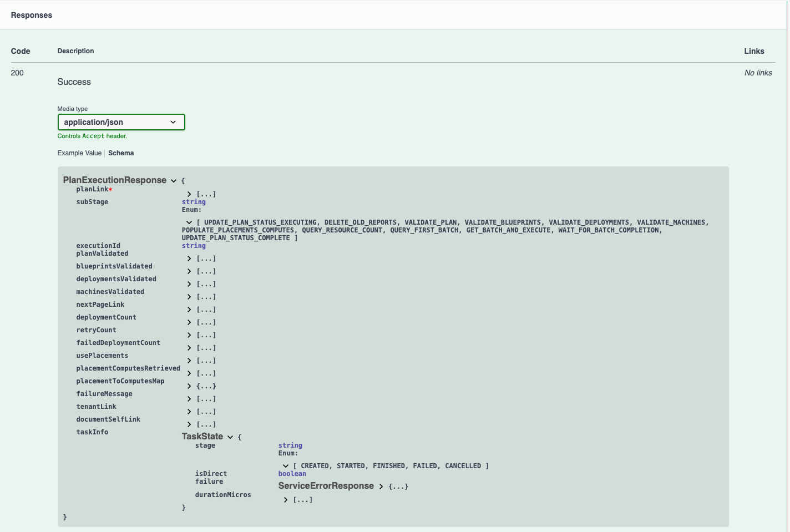Click the ServiceErrorResponse model title
Image resolution: width=790 pixels, height=532 pixels.
click(326, 486)
